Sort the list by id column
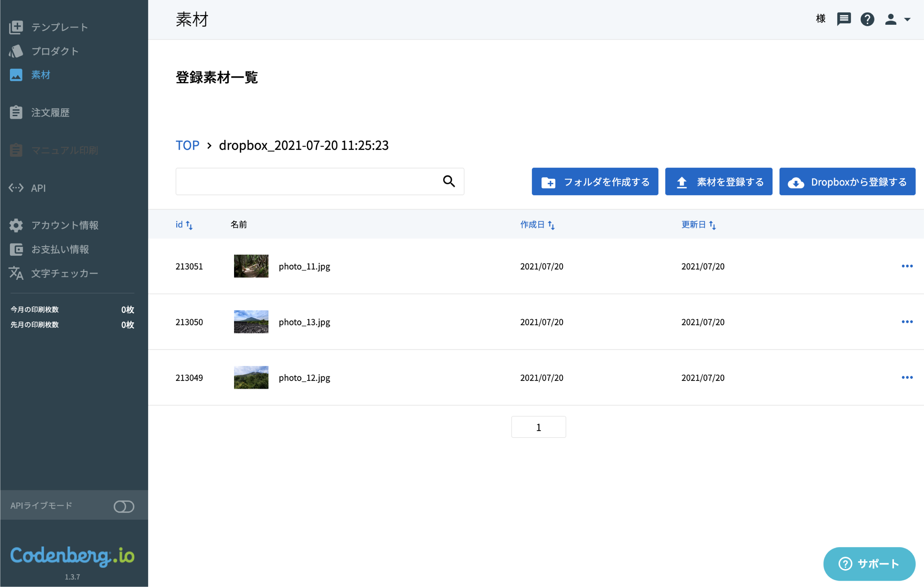 184,225
